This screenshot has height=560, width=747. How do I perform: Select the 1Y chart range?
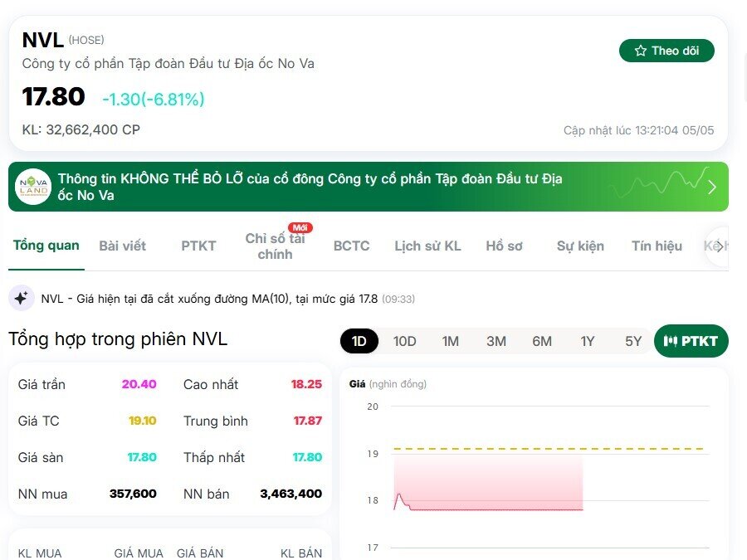[x=588, y=341]
